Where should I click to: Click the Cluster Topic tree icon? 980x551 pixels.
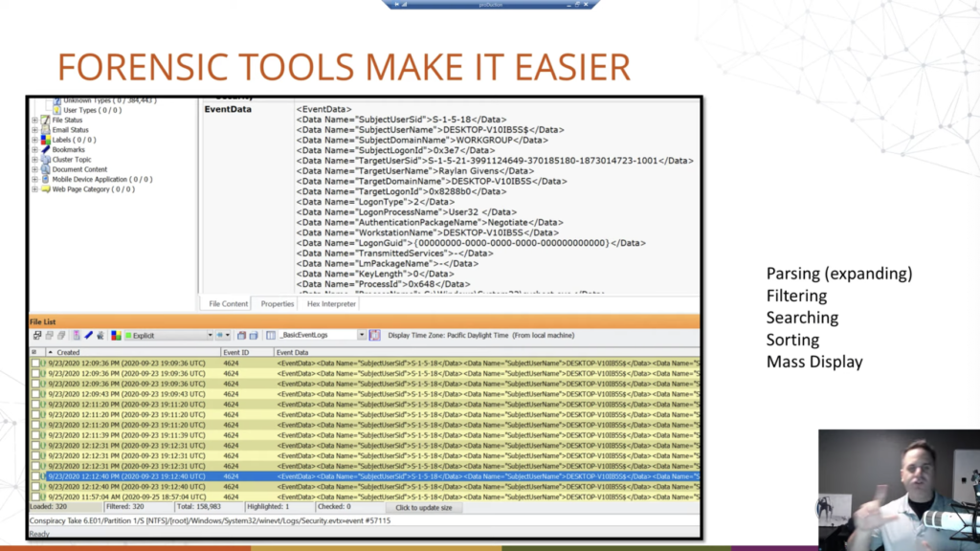click(45, 160)
